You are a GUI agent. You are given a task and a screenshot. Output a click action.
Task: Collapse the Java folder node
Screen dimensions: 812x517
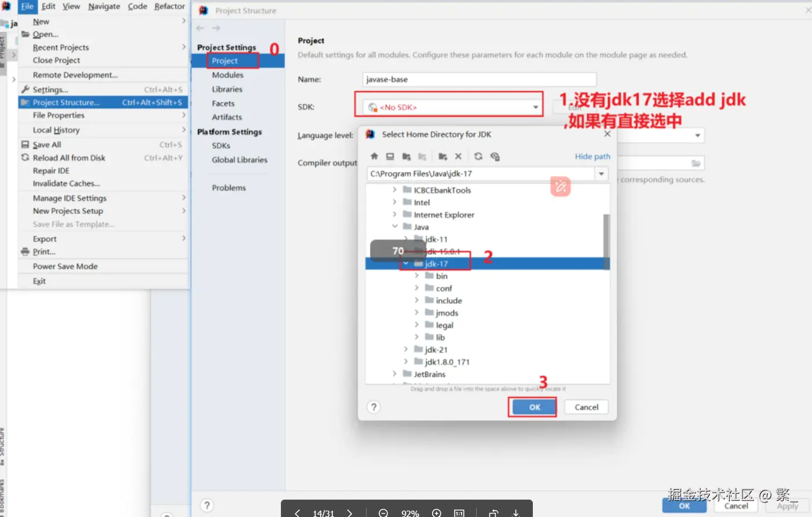[394, 227]
